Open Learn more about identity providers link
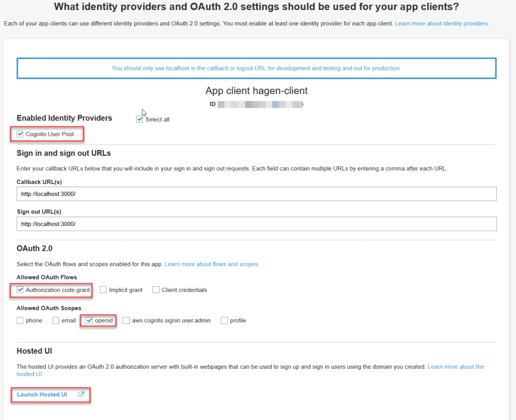 441,24
